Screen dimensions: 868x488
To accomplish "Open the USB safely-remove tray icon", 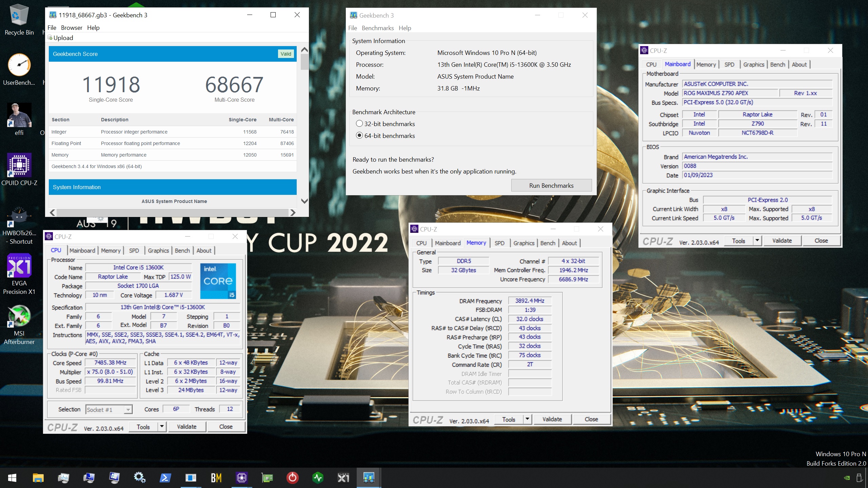I will click(860, 478).
